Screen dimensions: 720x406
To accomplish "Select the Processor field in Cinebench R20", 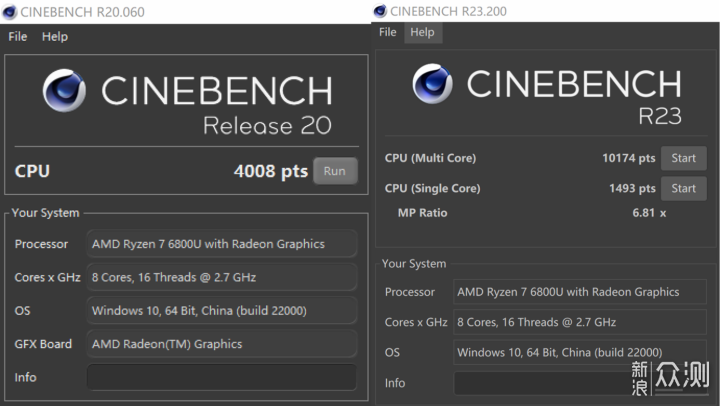I will click(x=222, y=244).
